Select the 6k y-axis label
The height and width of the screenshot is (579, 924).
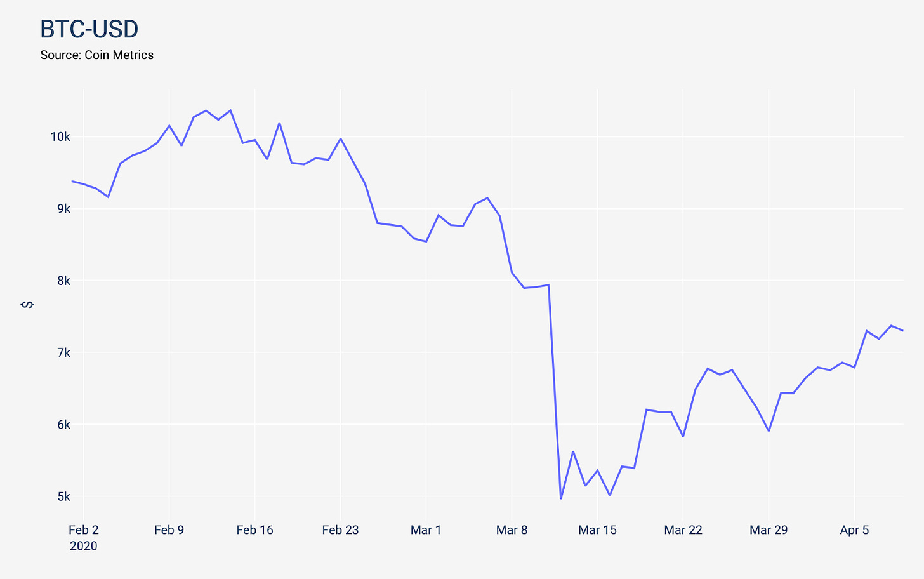coord(63,425)
